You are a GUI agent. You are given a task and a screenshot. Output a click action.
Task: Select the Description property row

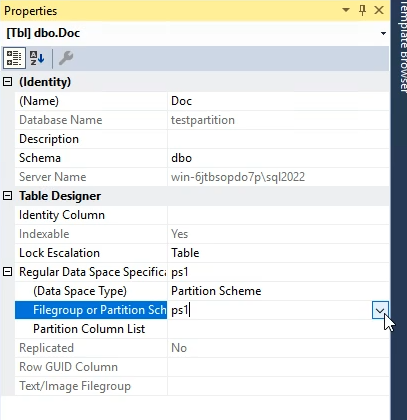(x=202, y=139)
